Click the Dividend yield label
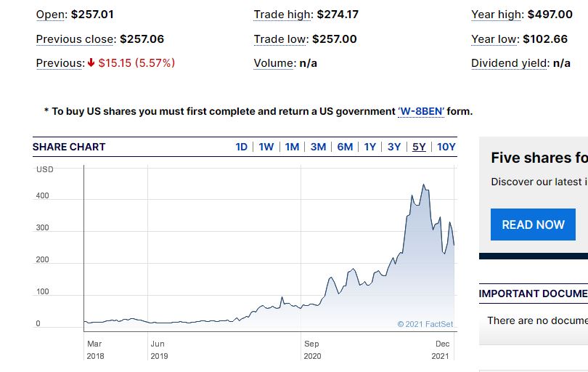588x372 pixels. 510,63
